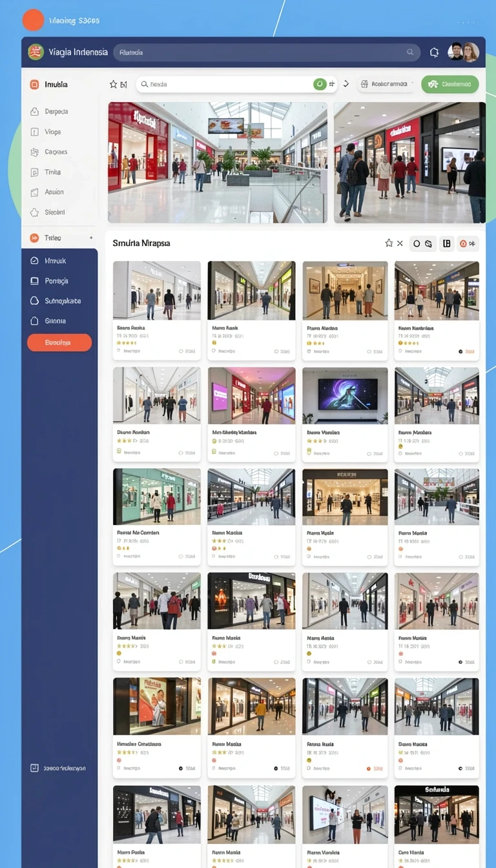
Task: Open the pink neon storefront thumbnail
Action: pos(251,396)
